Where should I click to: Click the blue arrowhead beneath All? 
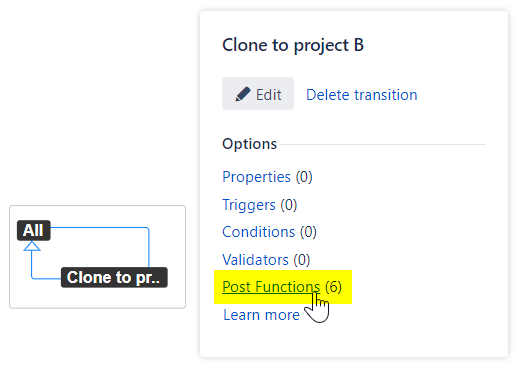(32, 246)
